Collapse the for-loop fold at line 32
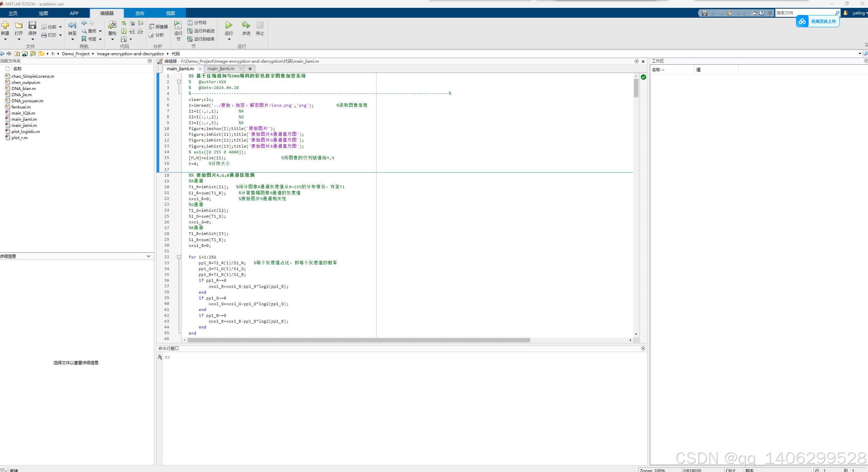The image size is (868, 472). pyautogui.click(x=179, y=257)
